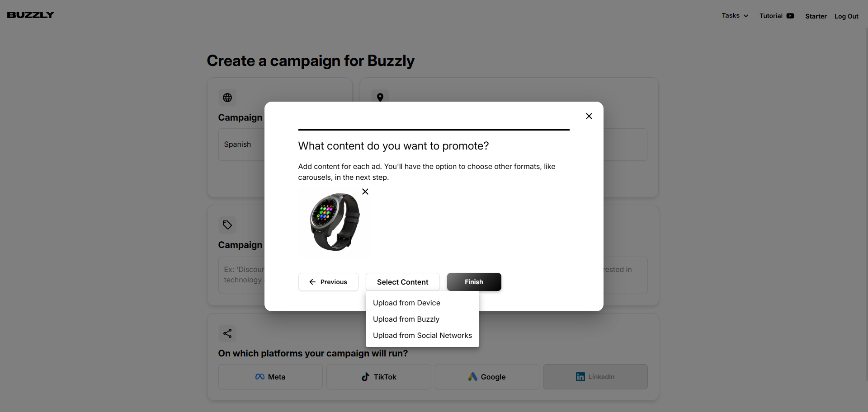Go back with the Previous button
This screenshot has height=412, width=868.
click(x=328, y=281)
